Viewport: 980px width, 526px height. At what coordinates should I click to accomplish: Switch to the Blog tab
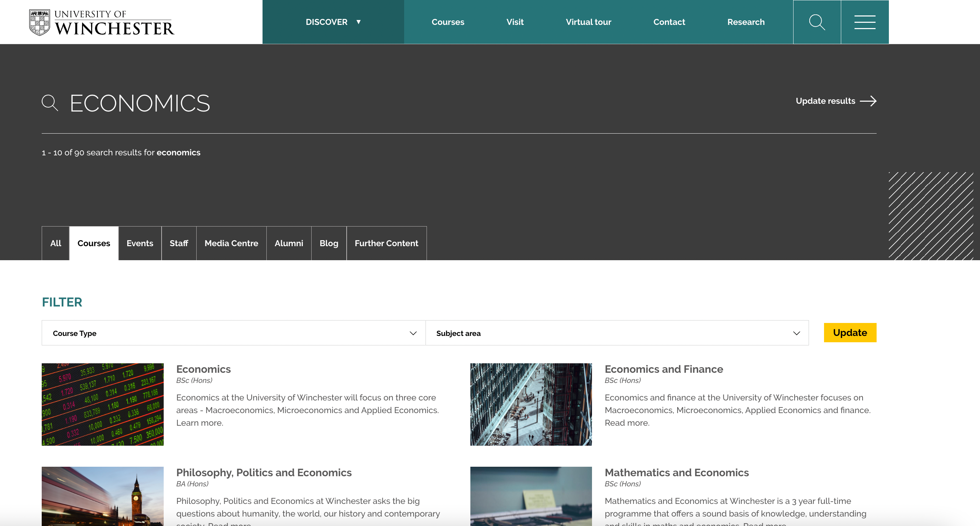click(x=329, y=243)
